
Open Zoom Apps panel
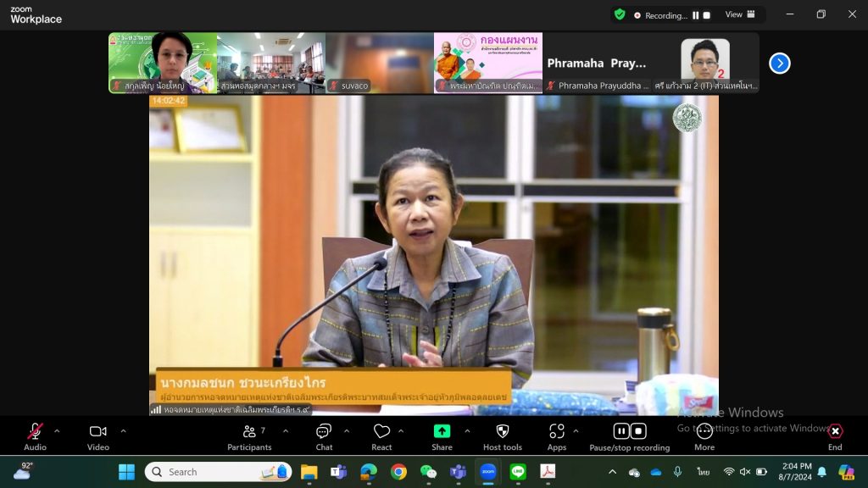[x=557, y=436]
